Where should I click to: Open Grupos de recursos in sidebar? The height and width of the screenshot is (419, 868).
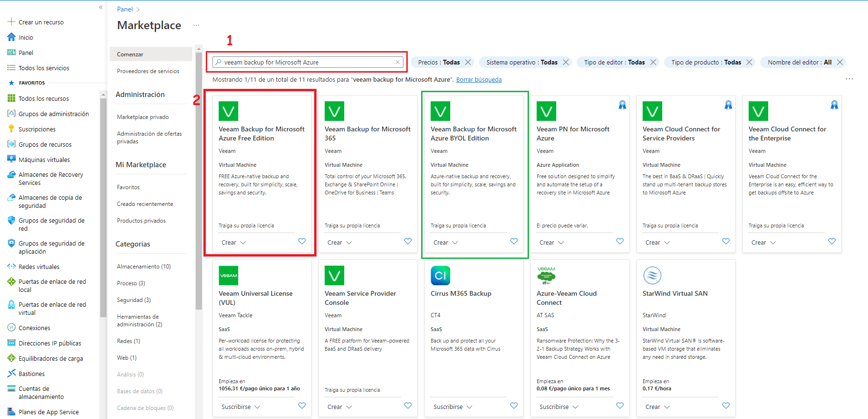tap(45, 144)
